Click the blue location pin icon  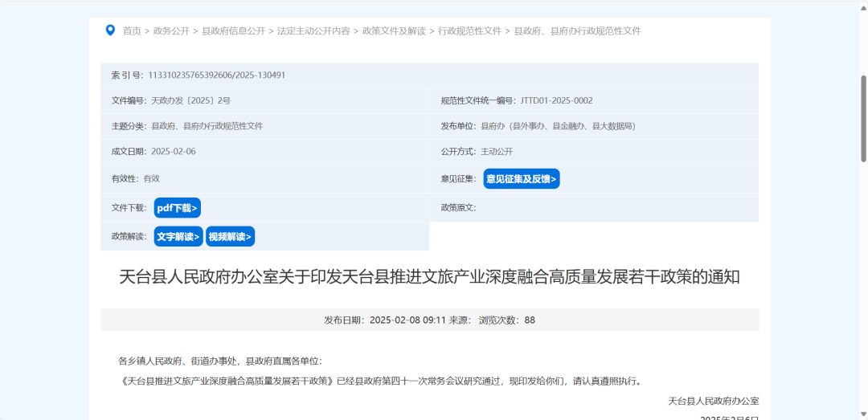[x=110, y=30]
